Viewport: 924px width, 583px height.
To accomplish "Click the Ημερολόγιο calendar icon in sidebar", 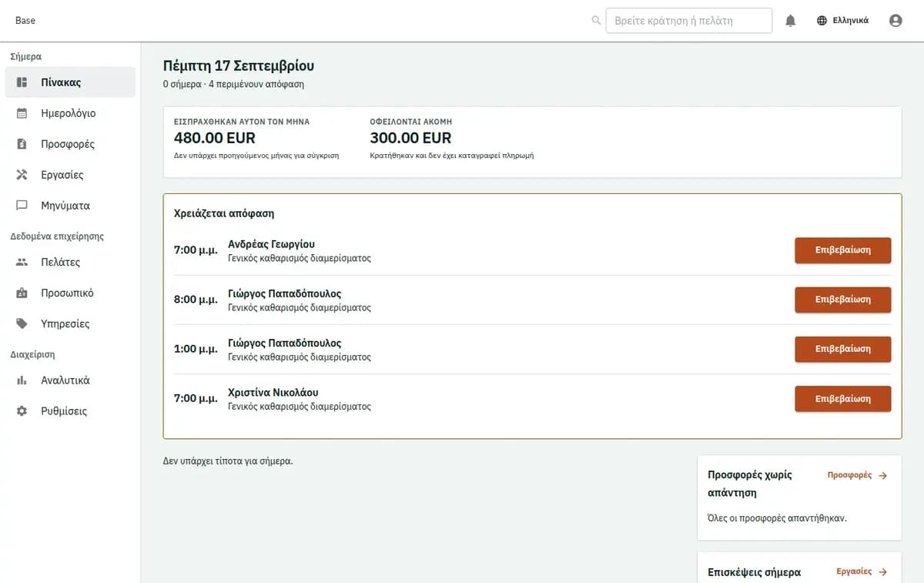I will pos(22,113).
